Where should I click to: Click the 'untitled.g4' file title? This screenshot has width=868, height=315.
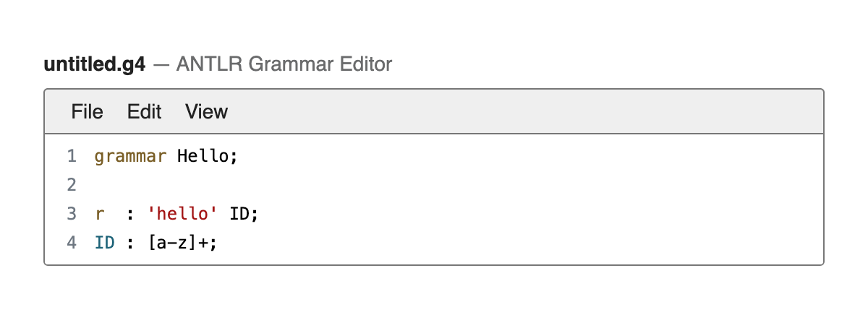95,65
